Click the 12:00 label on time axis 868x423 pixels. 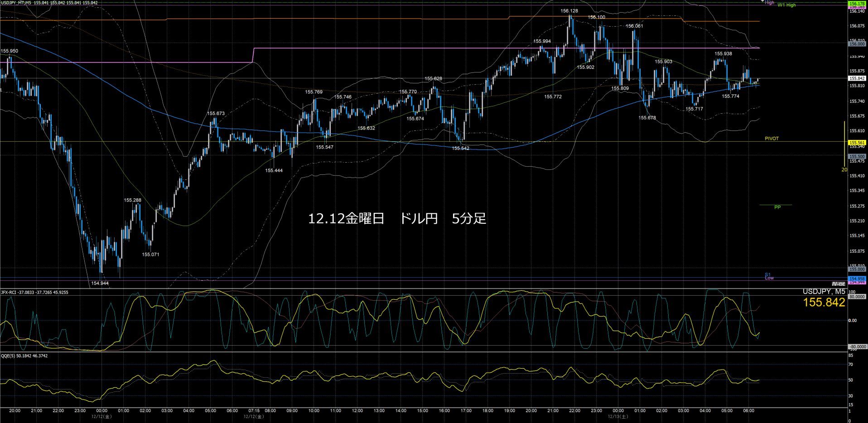pos(357,411)
